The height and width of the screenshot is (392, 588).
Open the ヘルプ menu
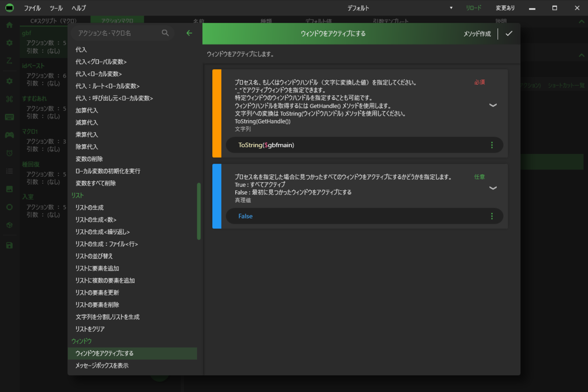coord(78,8)
